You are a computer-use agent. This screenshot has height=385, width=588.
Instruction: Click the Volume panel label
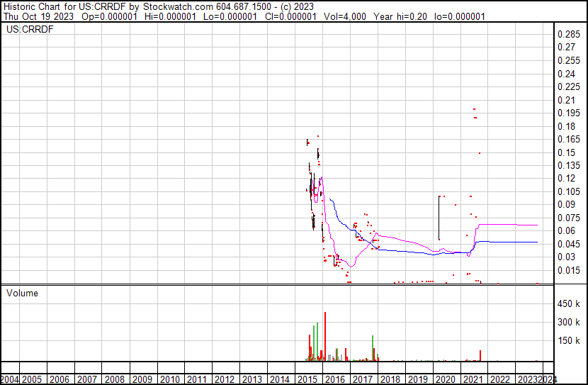[x=22, y=293]
